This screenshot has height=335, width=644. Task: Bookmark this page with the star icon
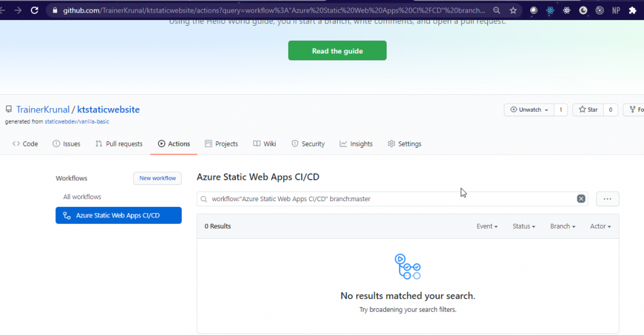tap(513, 10)
